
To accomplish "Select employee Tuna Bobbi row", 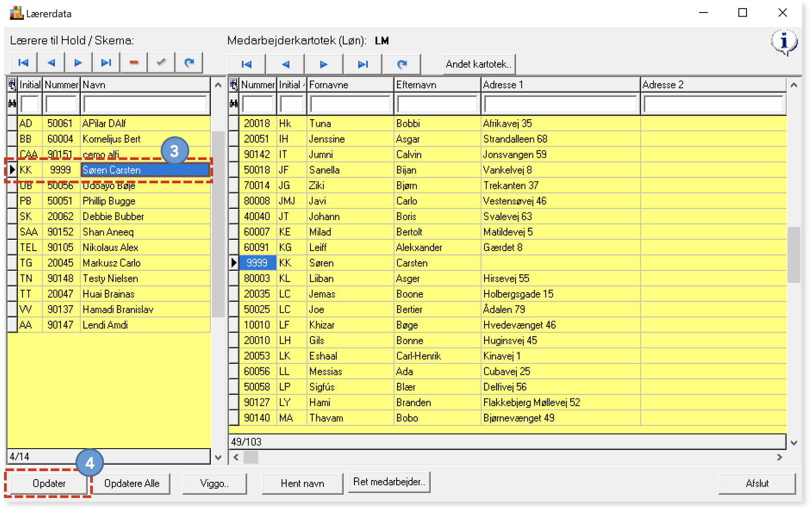I will click(x=507, y=123).
